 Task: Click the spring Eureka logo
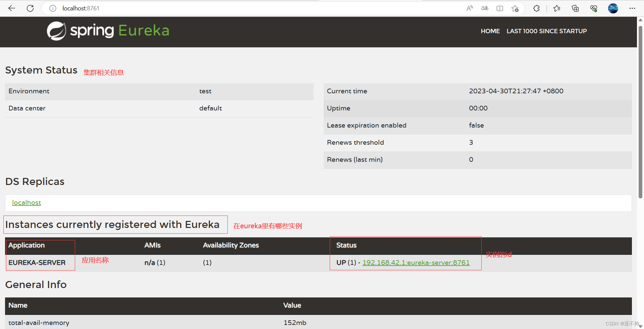(107, 31)
